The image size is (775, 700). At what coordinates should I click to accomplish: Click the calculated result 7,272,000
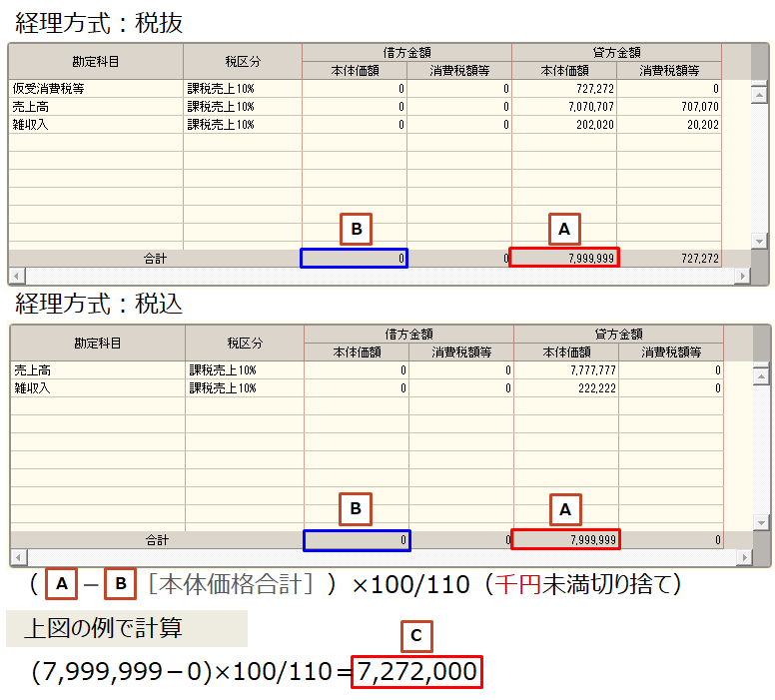click(x=417, y=672)
